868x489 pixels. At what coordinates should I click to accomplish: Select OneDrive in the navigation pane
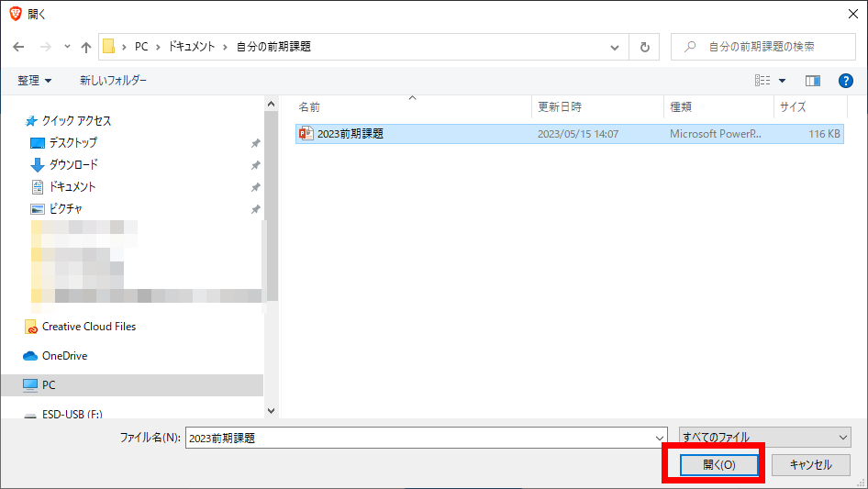(64, 356)
